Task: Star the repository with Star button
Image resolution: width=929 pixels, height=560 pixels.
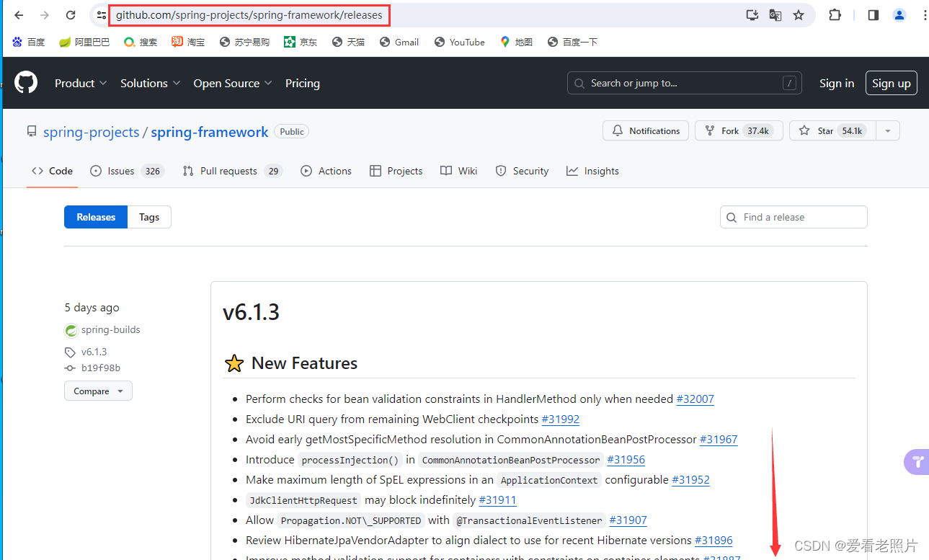Action: coord(832,131)
